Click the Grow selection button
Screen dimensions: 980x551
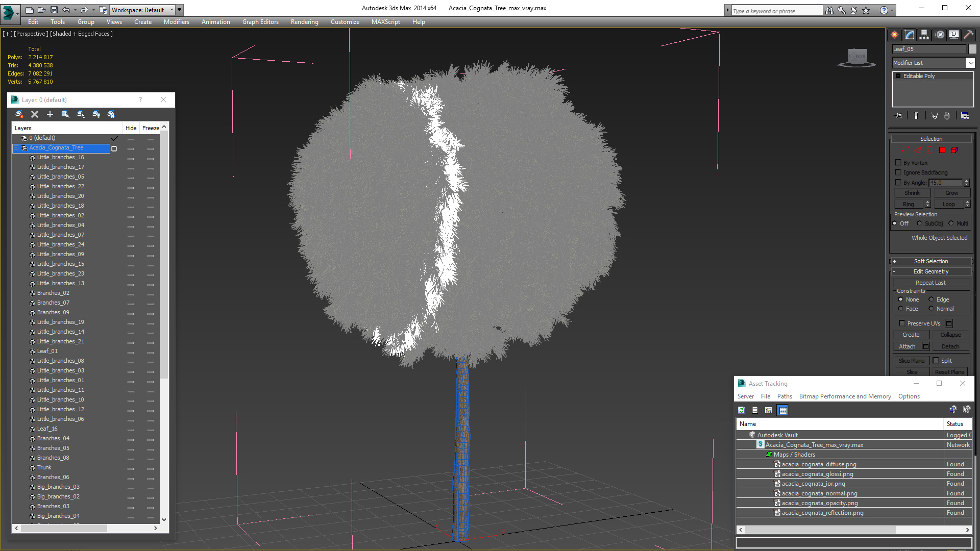(951, 193)
